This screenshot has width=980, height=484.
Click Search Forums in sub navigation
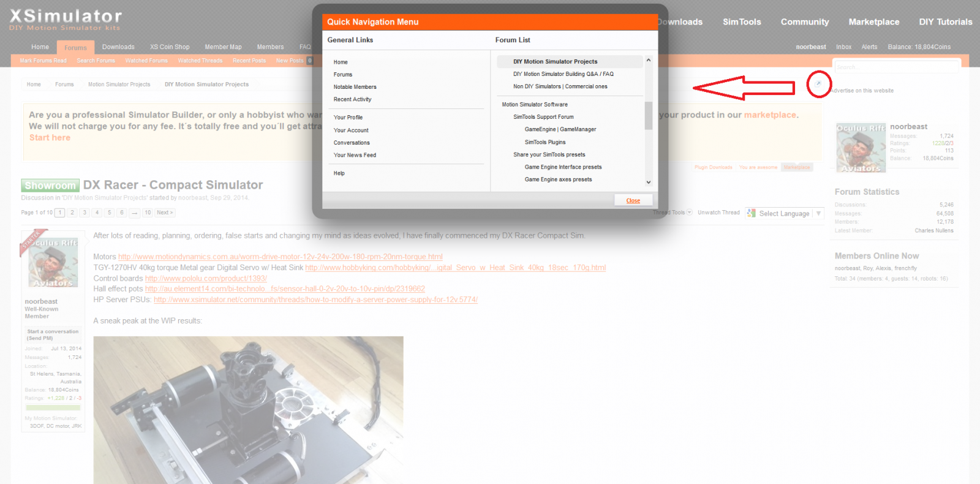click(96, 61)
